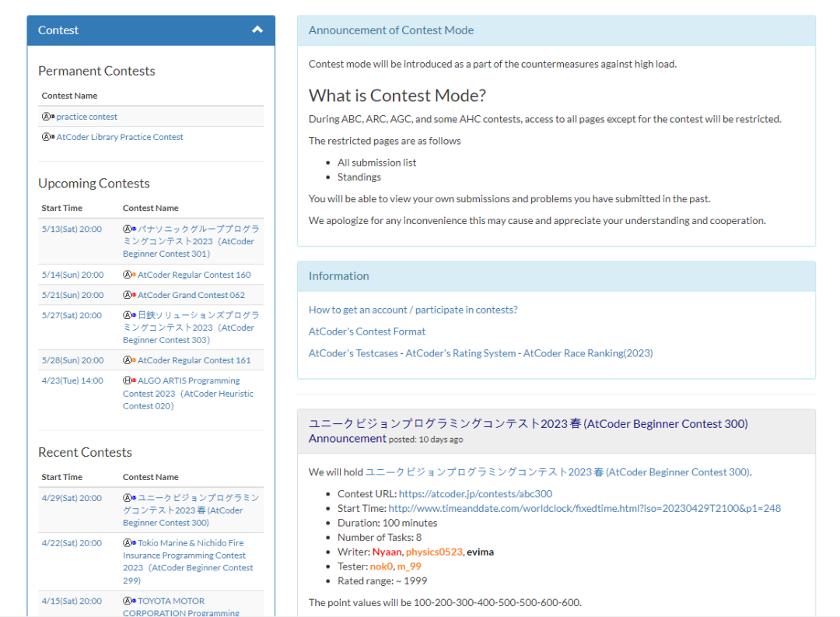Click the heuristic H icon for ALGO ARTIS contest
Image resolution: width=840 pixels, height=617 pixels.
[x=130, y=380]
